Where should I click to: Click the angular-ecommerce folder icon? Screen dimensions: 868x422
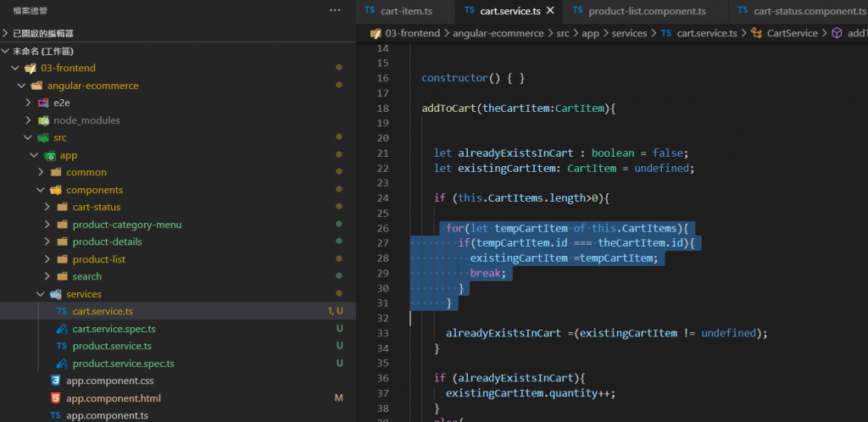[36, 86]
